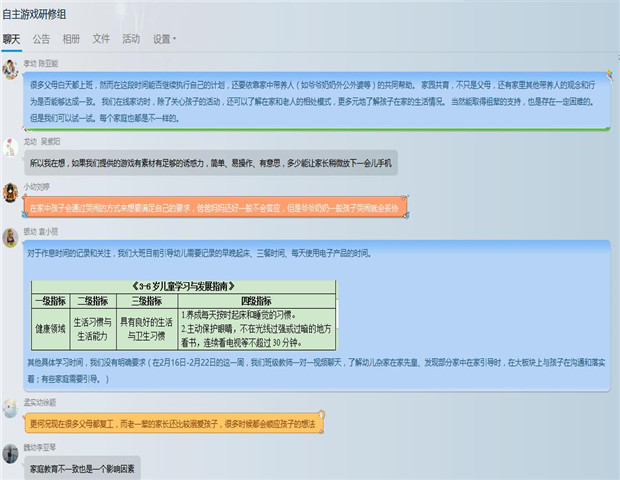Image resolution: width=620 pixels, height=480 pixels.
Task: Open the 设置 dropdown menu
Action: coord(164,39)
